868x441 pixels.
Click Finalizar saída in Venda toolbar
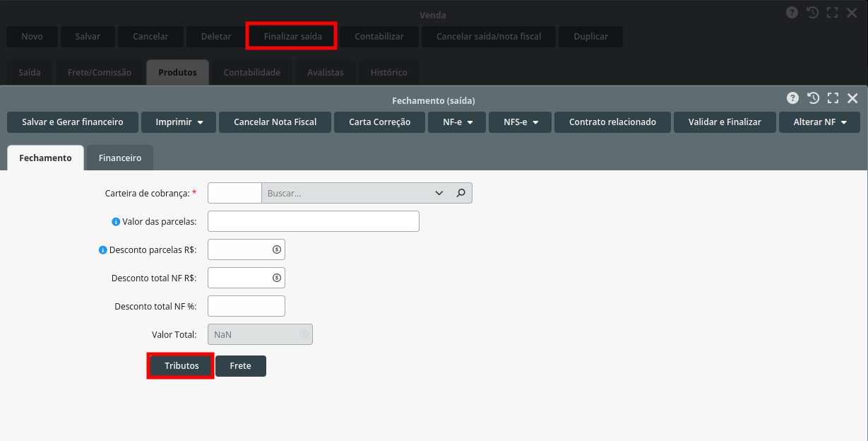click(292, 37)
